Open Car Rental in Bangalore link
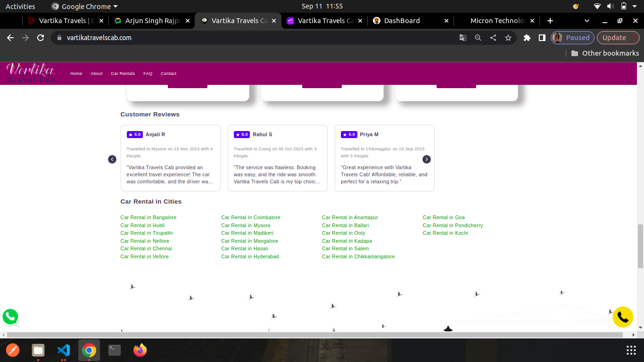Viewport: 644px width, 362px height. point(148,217)
